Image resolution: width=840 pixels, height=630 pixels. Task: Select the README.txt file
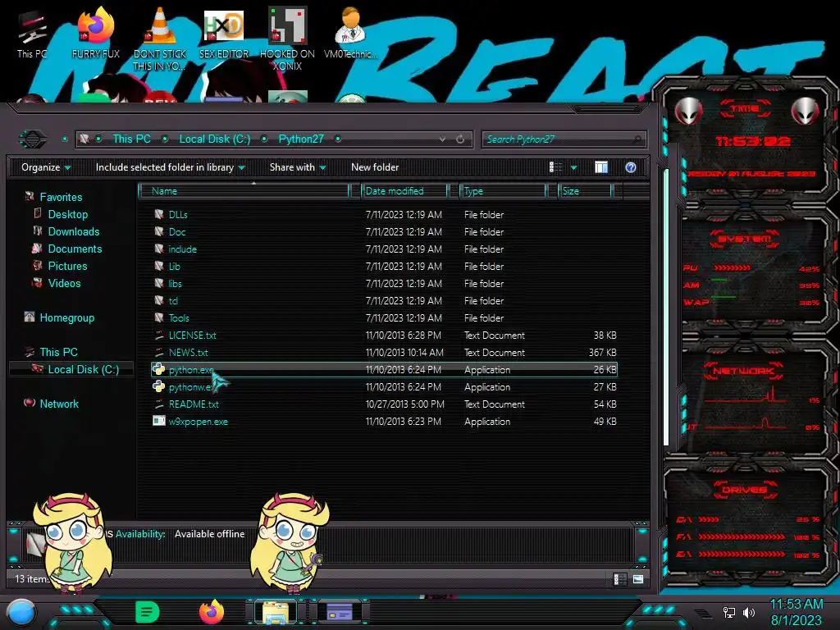click(194, 404)
